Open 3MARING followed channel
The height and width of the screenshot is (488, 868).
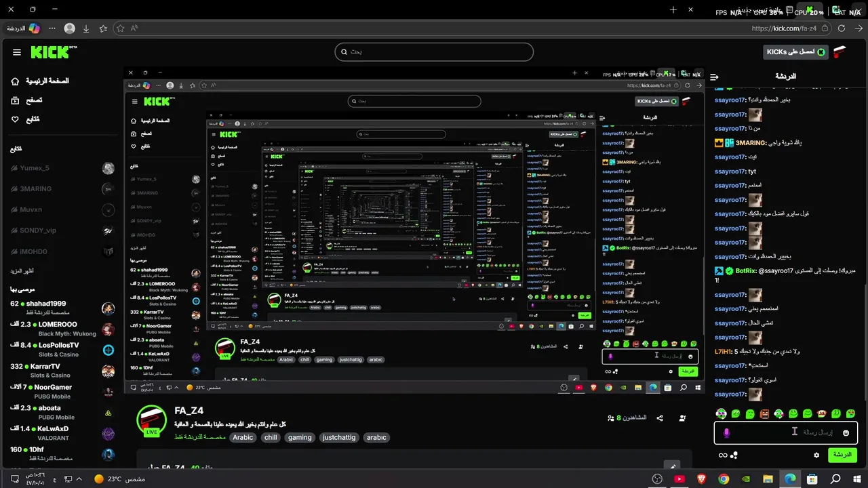pos(62,189)
